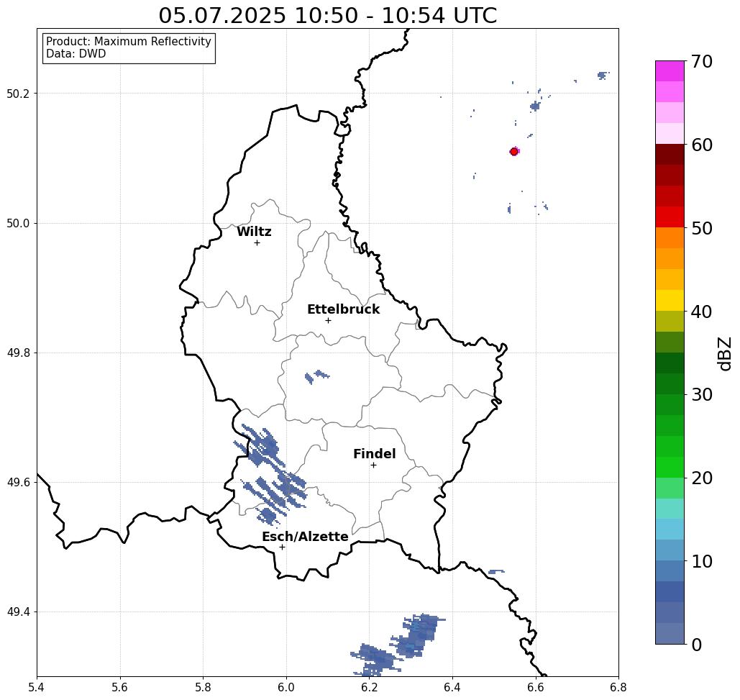The image size is (740, 700).
Task: Click the longitude tick label 6.8
Action: pos(618,687)
